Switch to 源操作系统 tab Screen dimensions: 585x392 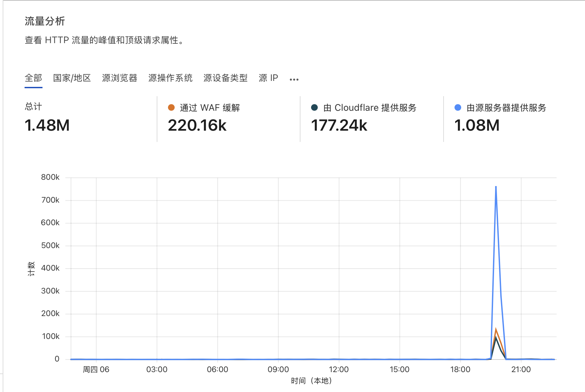point(170,78)
